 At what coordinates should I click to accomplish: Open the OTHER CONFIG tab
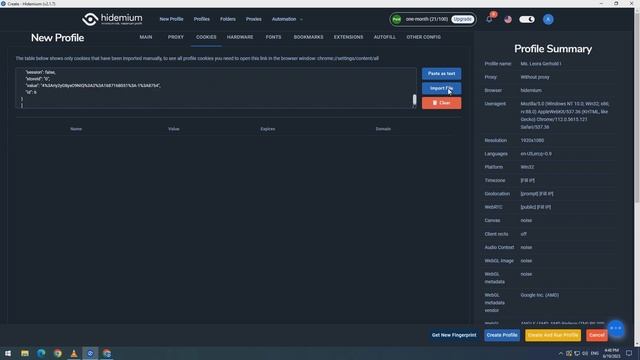(423, 37)
